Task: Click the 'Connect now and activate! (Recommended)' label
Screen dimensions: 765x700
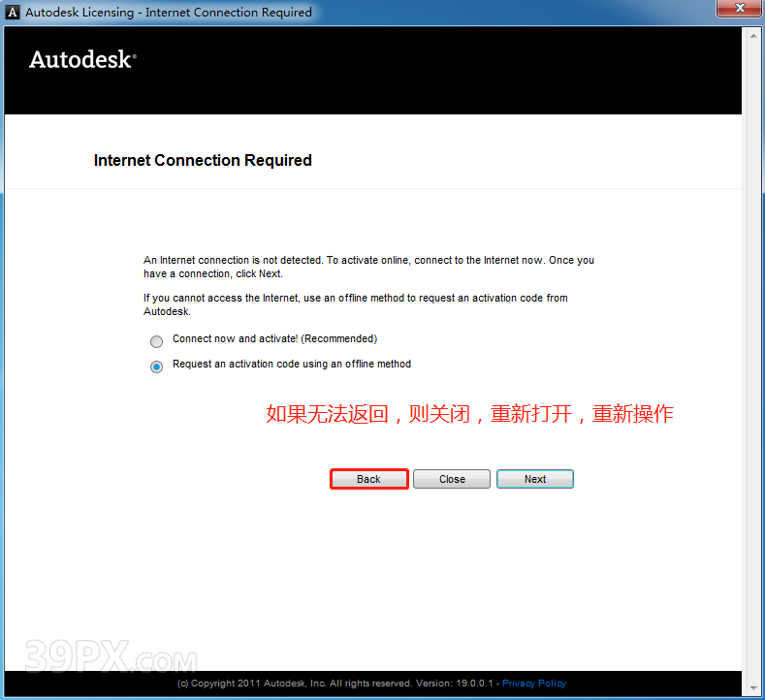Action: [x=274, y=339]
